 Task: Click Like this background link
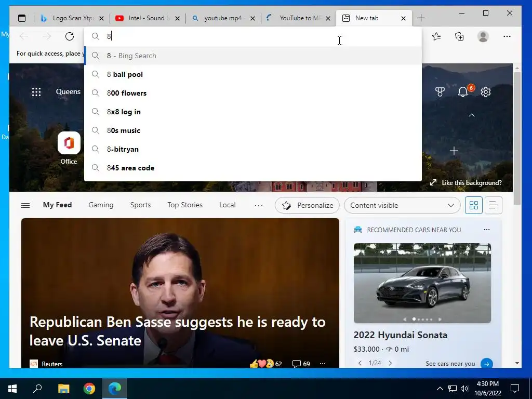466,182
